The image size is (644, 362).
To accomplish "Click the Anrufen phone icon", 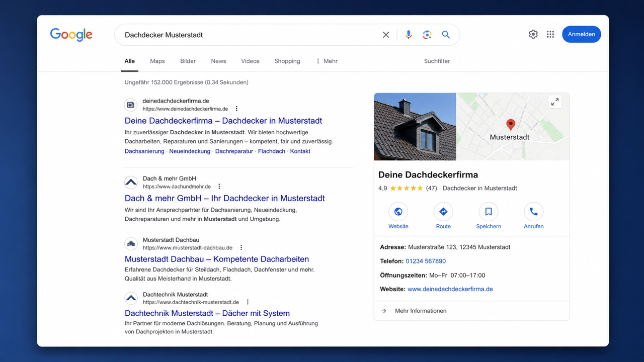I will click(534, 212).
